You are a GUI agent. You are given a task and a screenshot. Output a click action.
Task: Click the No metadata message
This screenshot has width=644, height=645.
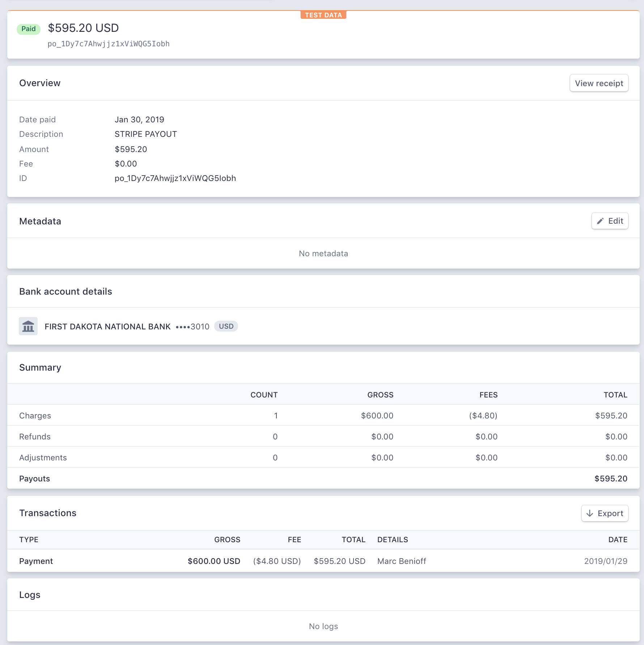(x=323, y=253)
